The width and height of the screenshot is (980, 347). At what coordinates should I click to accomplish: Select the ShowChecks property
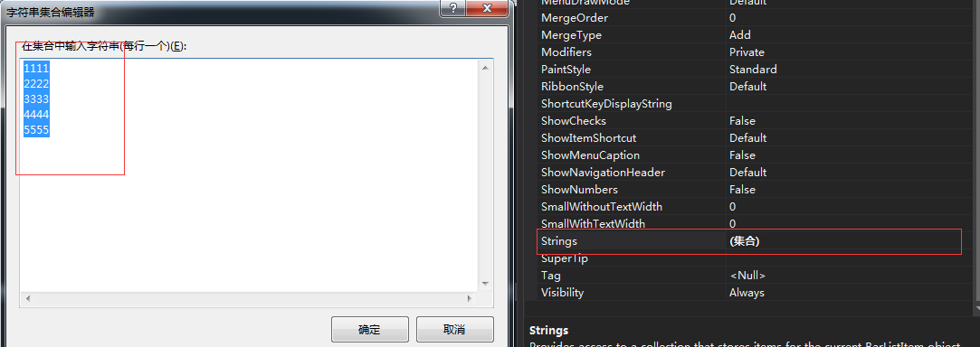click(573, 121)
